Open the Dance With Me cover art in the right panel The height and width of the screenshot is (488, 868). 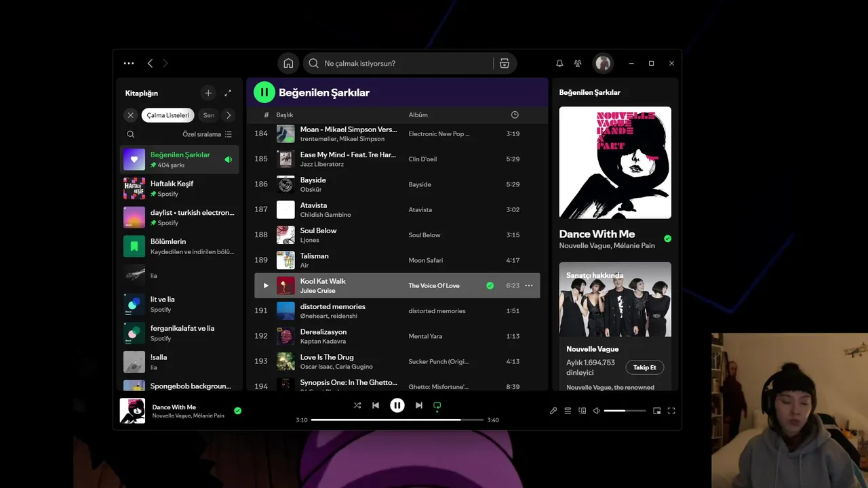[615, 163]
